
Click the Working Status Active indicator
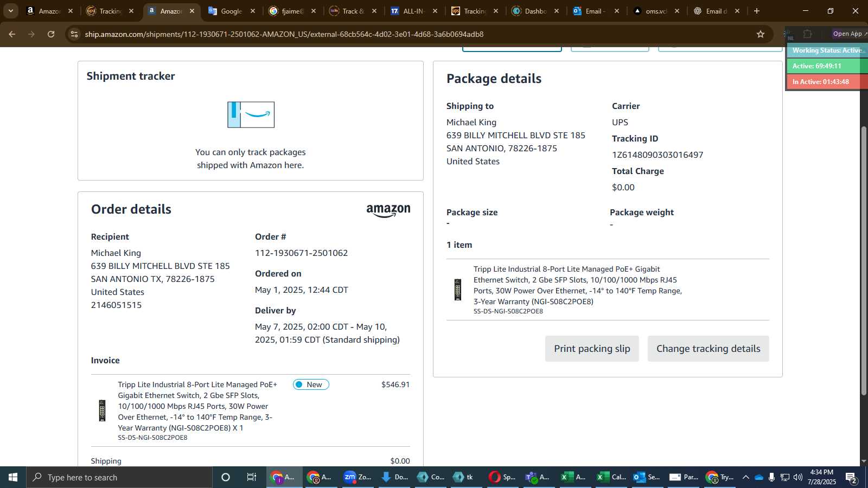click(827, 50)
